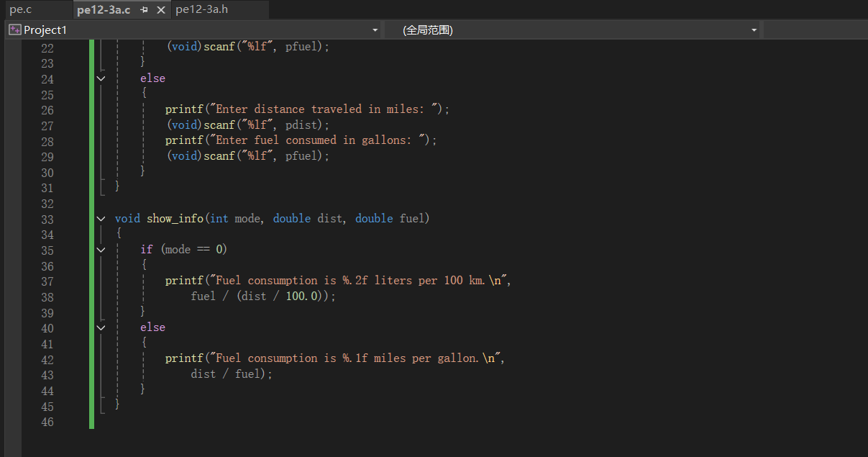This screenshot has height=457, width=868.
Task: Click the int mode parameter
Action: pos(236,218)
